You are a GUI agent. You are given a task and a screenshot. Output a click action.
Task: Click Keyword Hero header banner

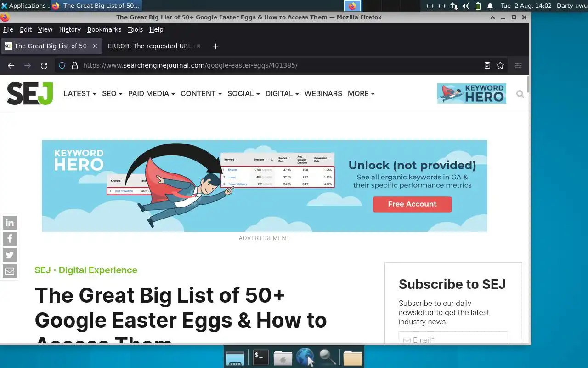(472, 93)
